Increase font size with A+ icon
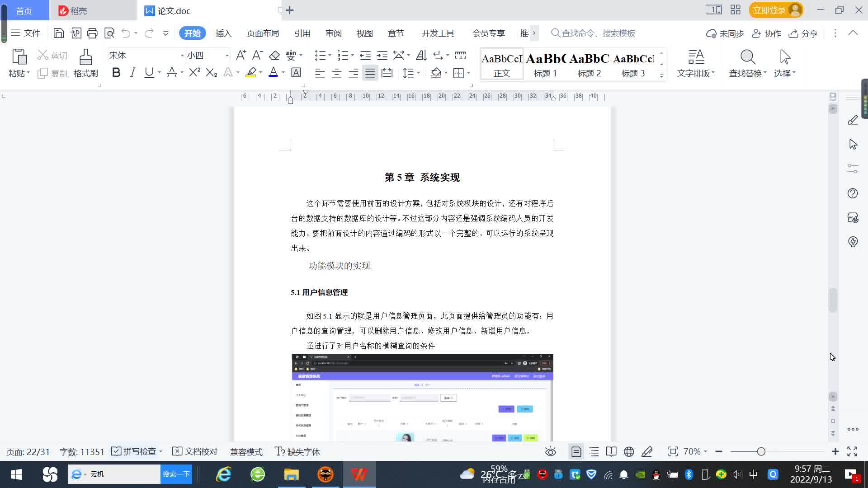The width and height of the screenshot is (868, 488). point(241,55)
